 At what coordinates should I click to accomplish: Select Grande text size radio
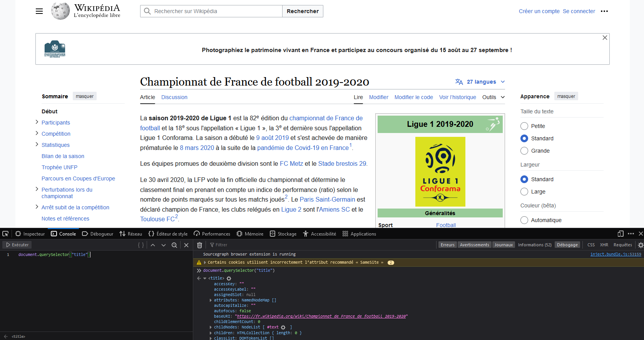pyautogui.click(x=524, y=151)
